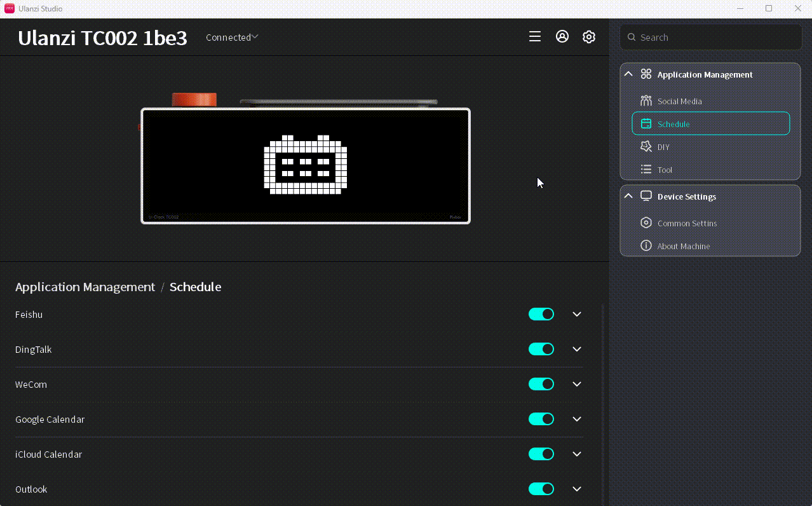Click the search magnifier icon
This screenshot has width=812, height=506.
pyautogui.click(x=632, y=38)
